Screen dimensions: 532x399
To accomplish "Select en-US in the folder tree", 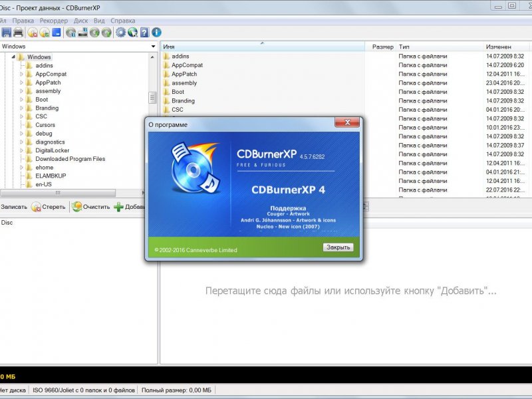I will [x=44, y=184].
